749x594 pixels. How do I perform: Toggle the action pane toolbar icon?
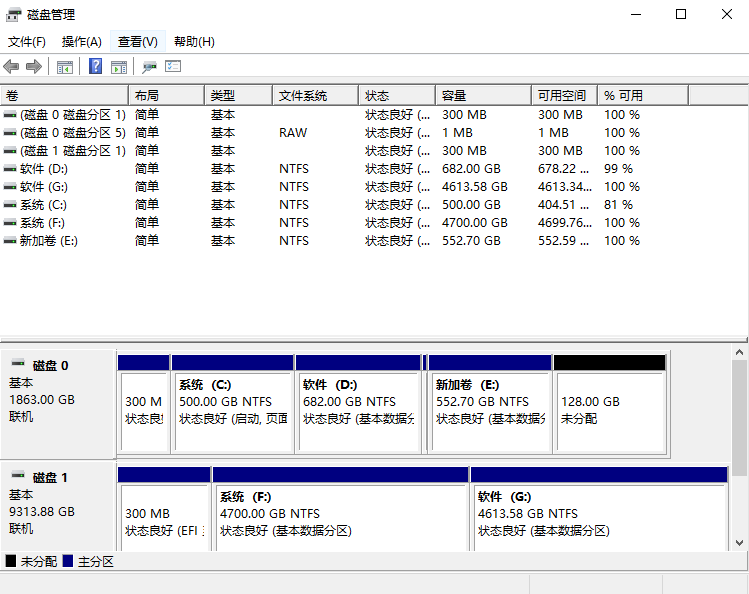point(119,67)
